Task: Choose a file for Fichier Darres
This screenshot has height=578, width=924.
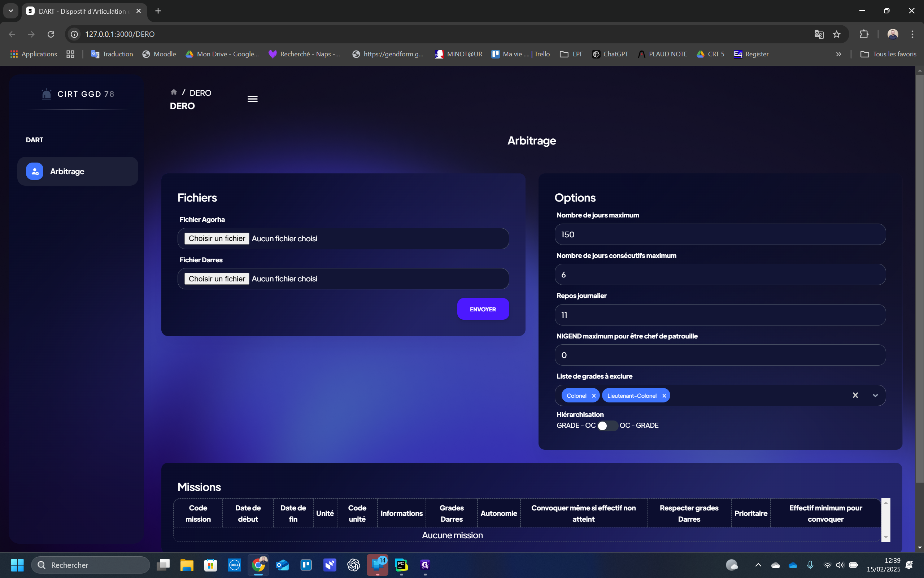Action: click(217, 279)
